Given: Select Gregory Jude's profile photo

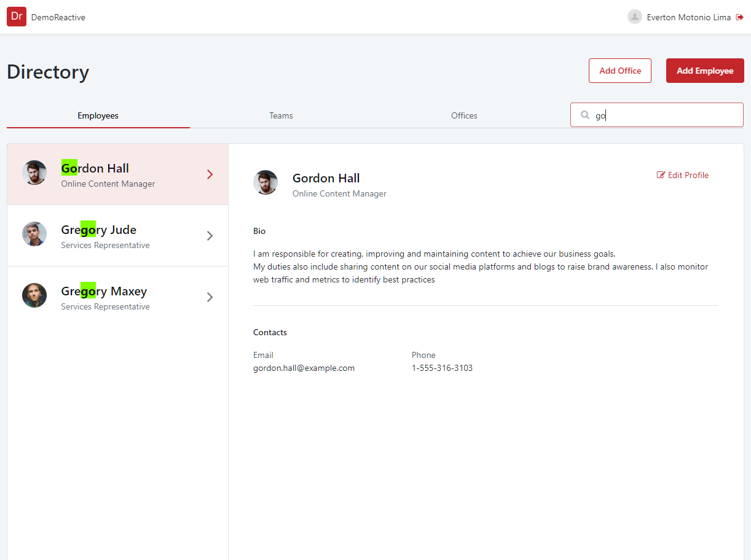Looking at the screenshot, I should click(34, 234).
